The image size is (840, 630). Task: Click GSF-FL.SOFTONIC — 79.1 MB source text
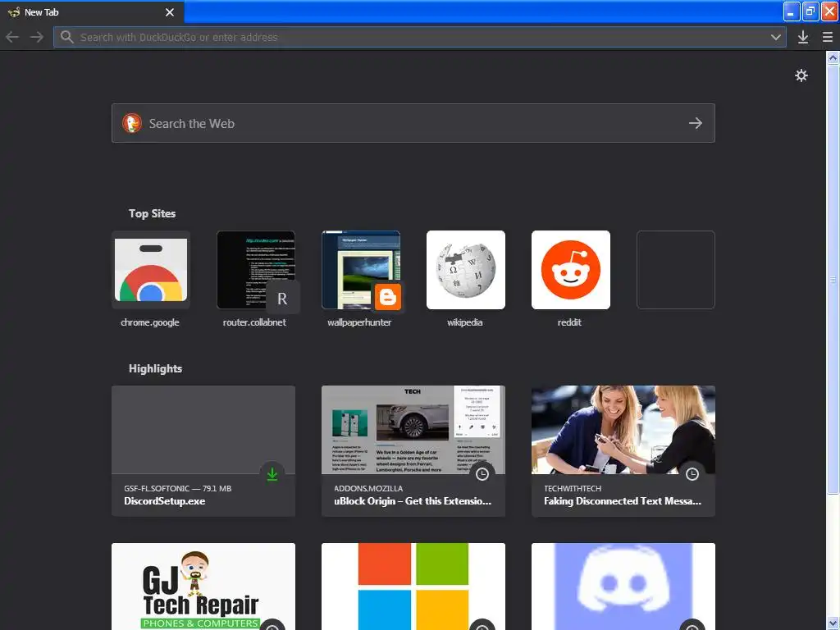tap(178, 489)
